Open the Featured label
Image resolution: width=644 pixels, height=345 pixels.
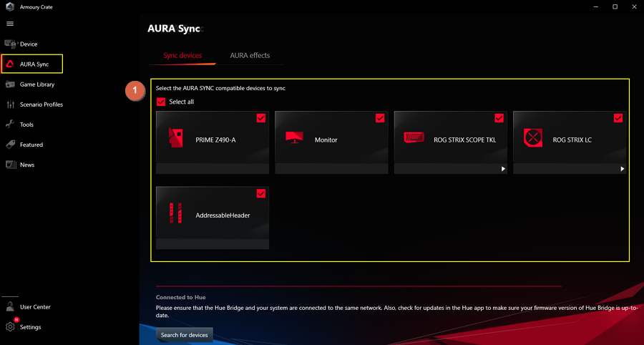coord(31,145)
